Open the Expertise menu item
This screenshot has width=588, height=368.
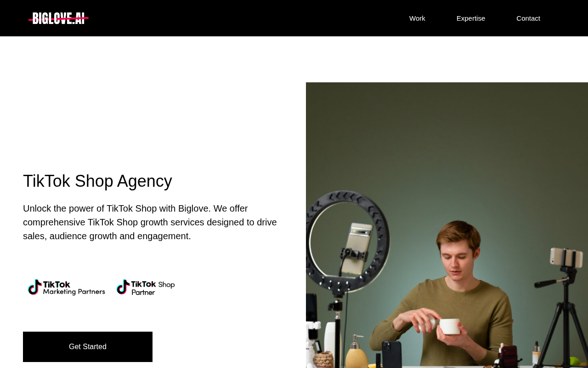point(471,18)
